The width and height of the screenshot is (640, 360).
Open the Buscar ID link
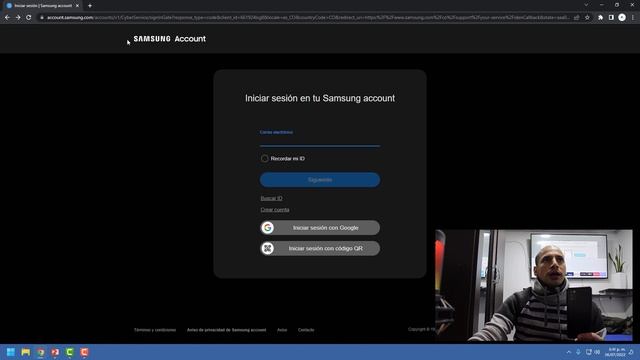point(271,198)
